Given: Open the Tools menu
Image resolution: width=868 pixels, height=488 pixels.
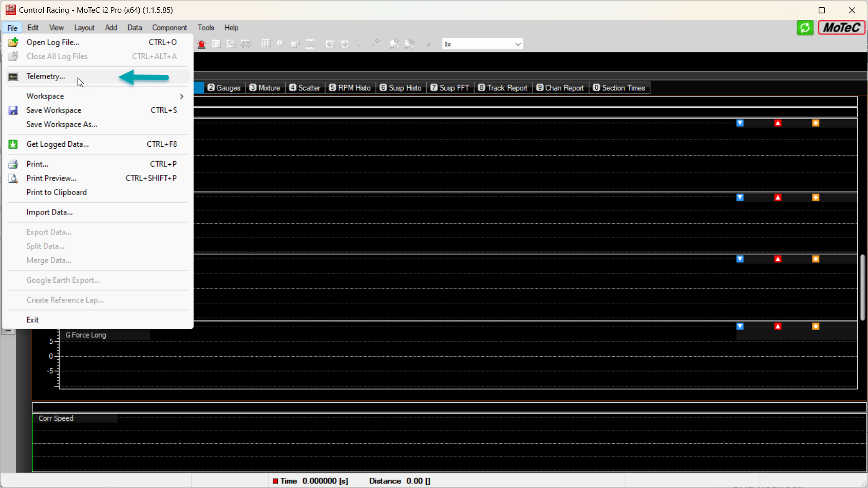Looking at the screenshot, I should pyautogui.click(x=206, y=28).
